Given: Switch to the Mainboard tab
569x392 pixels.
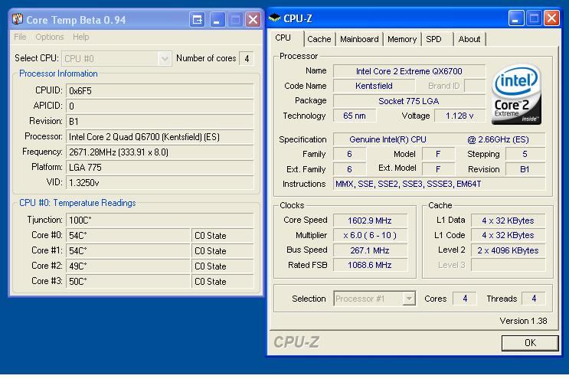Looking at the screenshot, I should tap(359, 39).
